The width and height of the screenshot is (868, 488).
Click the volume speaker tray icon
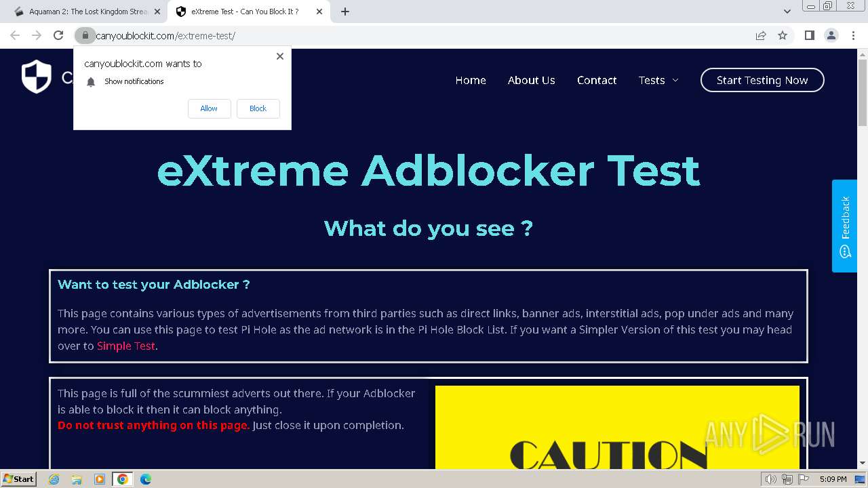pos(770,479)
